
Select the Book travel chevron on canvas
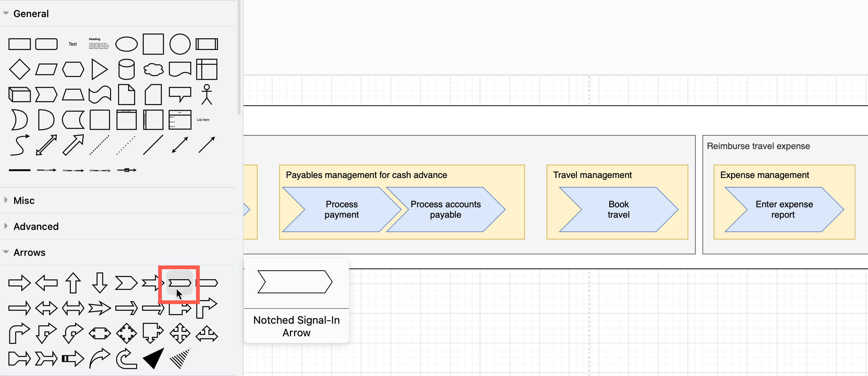(618, 209)
